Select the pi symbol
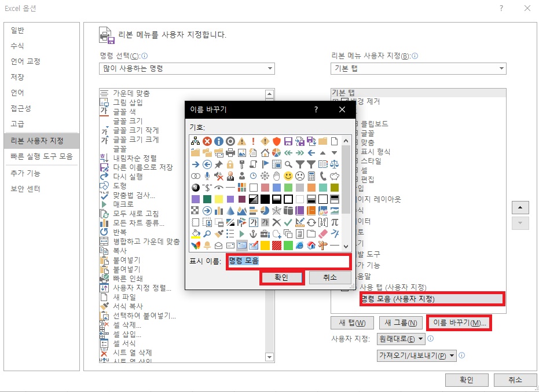 pyautogui.click(x=334, y=222)
